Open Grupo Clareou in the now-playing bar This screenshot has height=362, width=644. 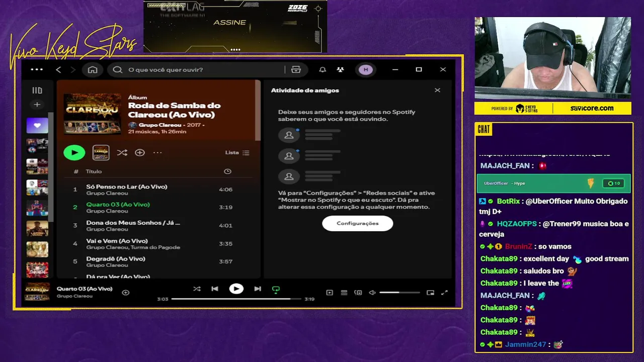74,296
